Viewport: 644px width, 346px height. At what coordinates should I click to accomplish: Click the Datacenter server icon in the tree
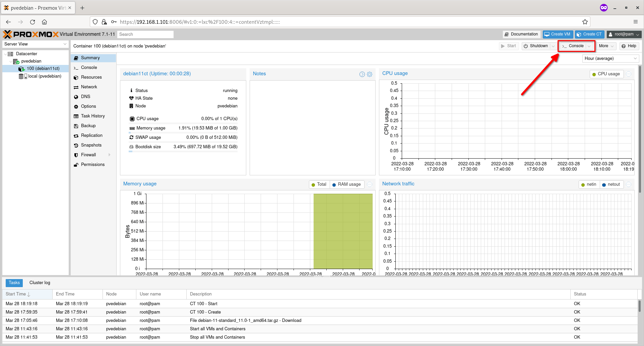pos(10,54)
